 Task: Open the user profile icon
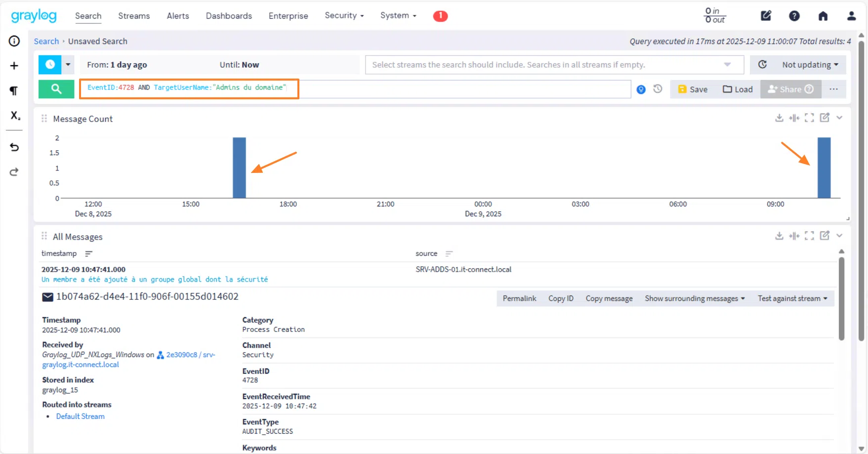pyautogui.click(x=851, y=16)
